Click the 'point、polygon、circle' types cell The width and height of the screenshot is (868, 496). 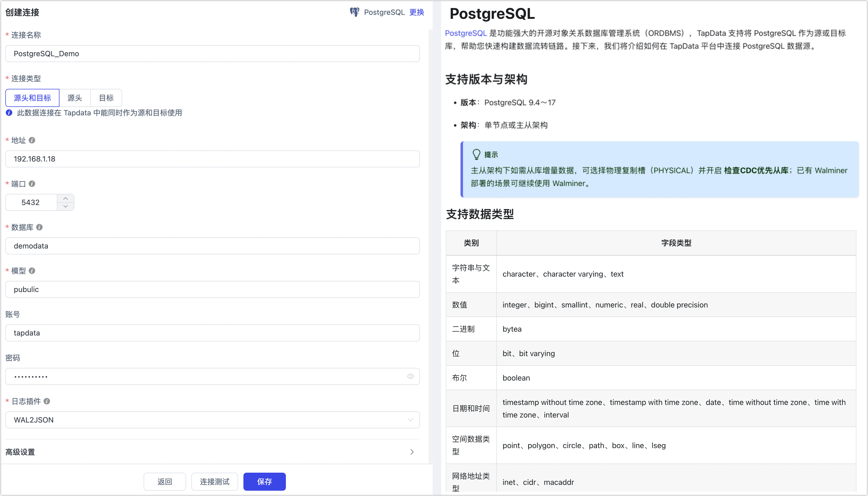click(676, 445)
